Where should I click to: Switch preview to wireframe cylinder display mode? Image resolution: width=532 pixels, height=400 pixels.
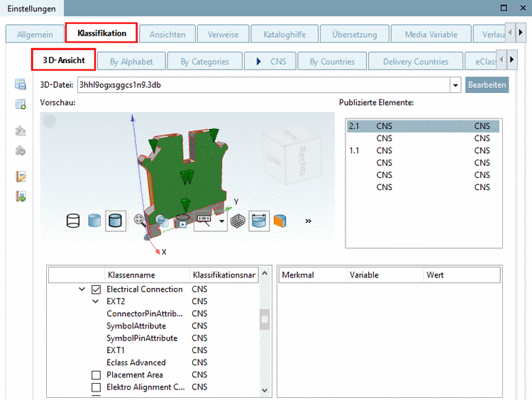73,221
